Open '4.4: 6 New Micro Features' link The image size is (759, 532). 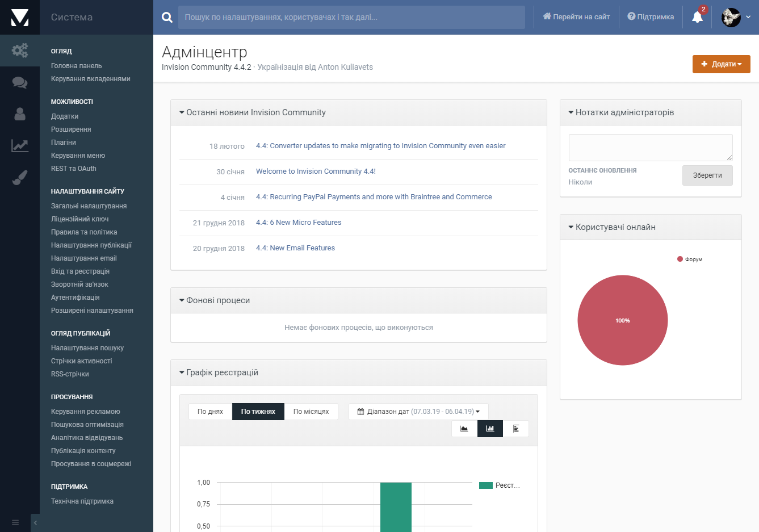[299, 223]
